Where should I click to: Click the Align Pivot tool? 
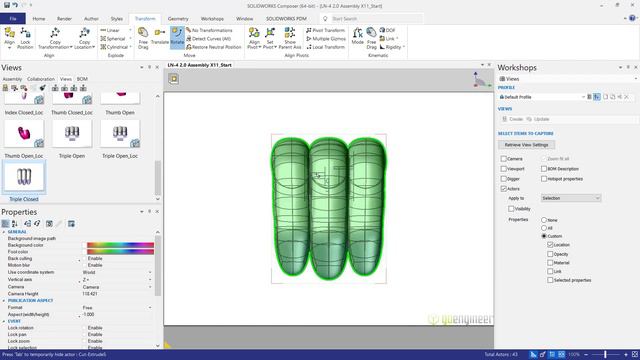pyautogui.click(x=254, y=38)
